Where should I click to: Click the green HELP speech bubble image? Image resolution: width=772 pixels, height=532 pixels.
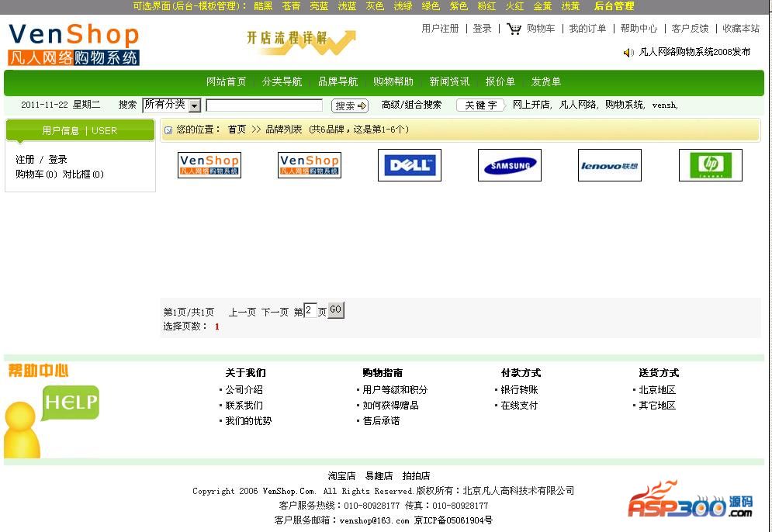pos(71,402)
